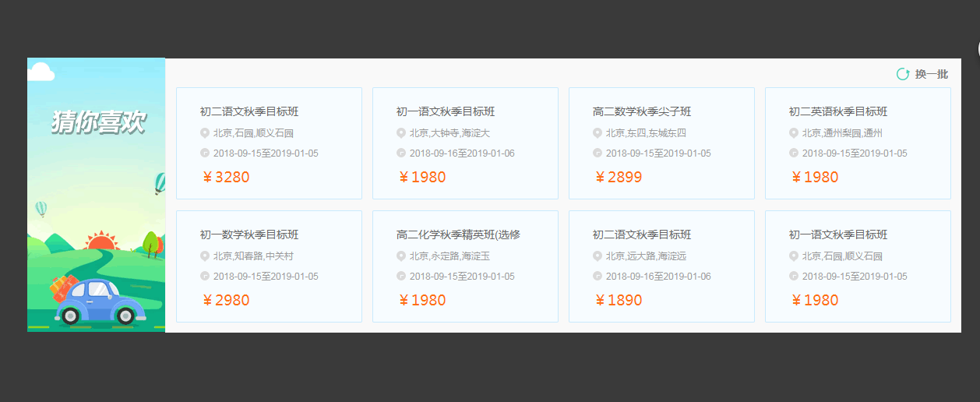Click the blue car in the banner

97,302
